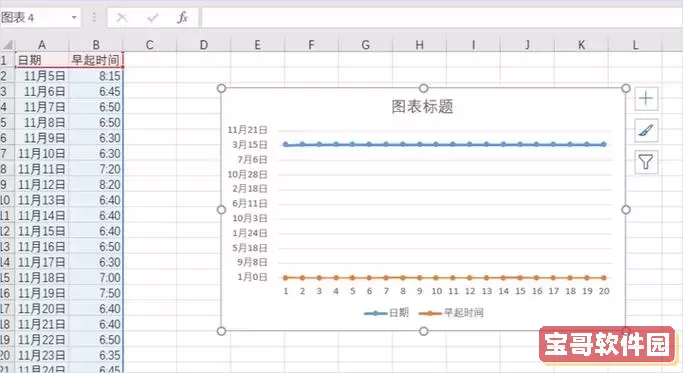
Task: Click the left-middle chart resize handle
Action: click(221, 210)
